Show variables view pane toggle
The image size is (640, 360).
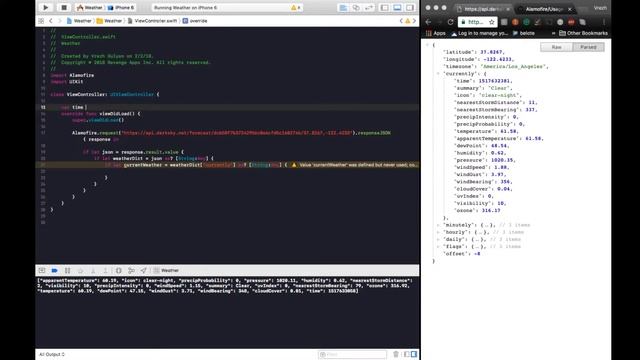(407, 354)
